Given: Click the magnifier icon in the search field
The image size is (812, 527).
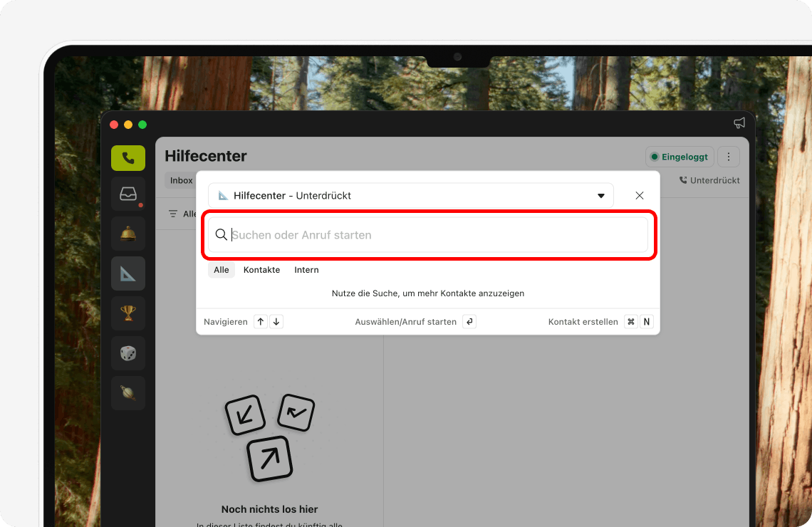Looking at the screenshot, I should tap(222, 234).
